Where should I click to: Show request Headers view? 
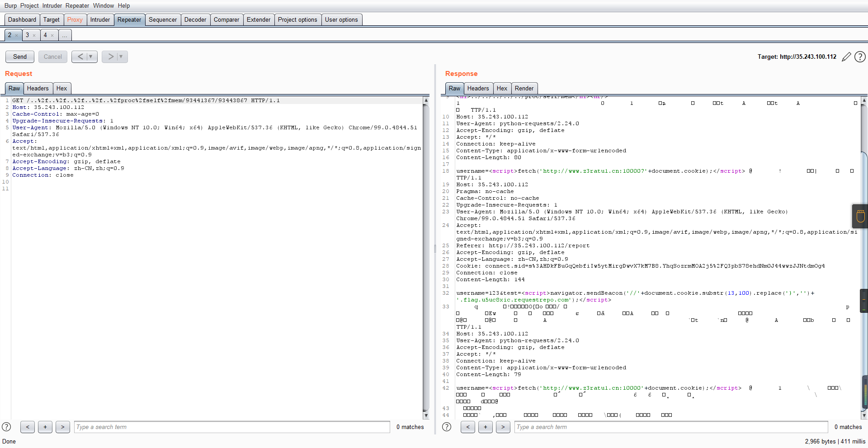38,89
